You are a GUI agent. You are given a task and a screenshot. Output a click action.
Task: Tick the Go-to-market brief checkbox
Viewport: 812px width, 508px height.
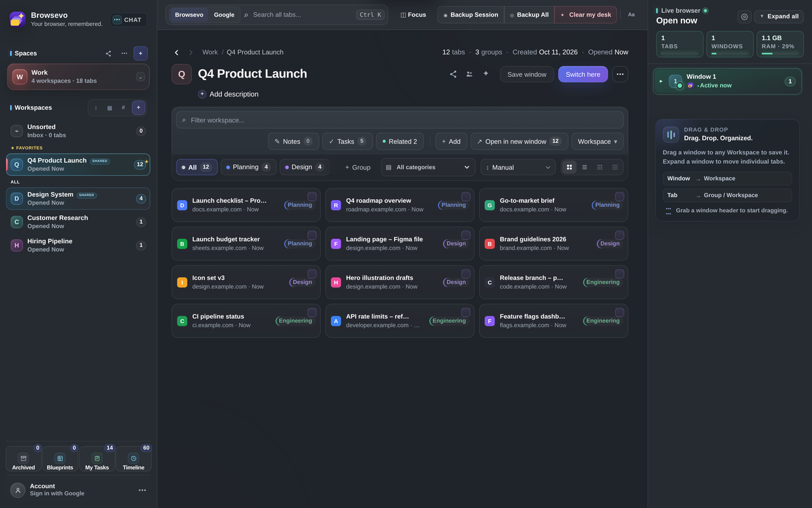tap(620, 197)
